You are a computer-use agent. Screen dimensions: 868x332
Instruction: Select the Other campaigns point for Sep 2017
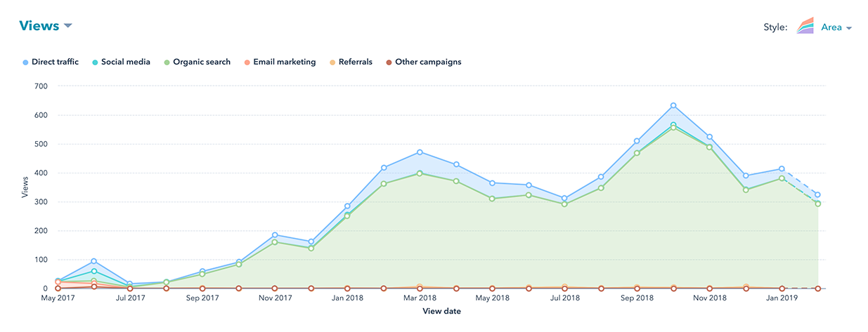point(202,288)
